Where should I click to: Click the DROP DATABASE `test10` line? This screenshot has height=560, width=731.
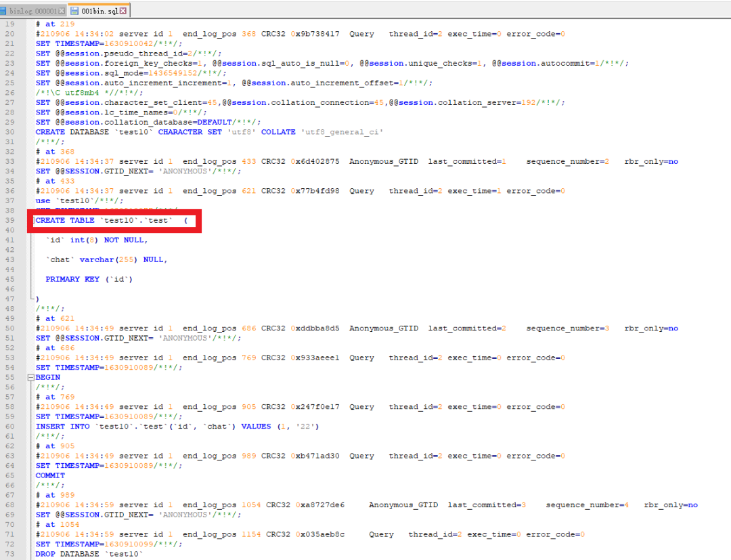tap(89, 553)
